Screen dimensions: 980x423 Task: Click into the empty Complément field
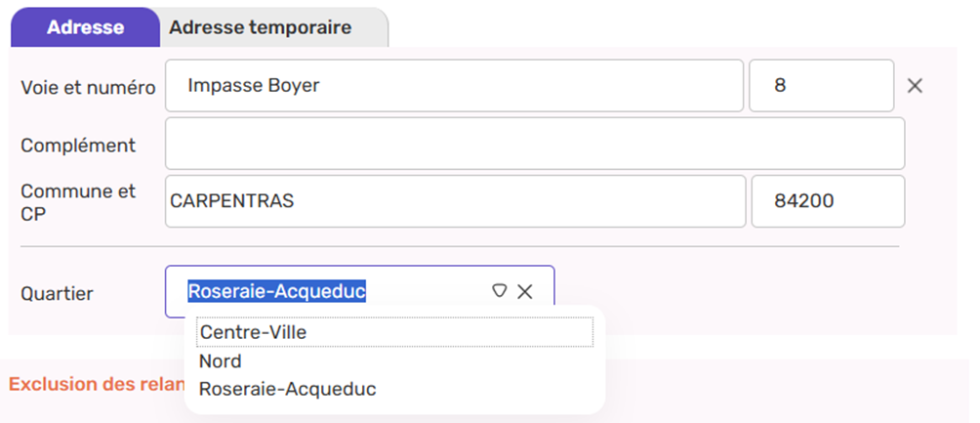tap(534, 145)
